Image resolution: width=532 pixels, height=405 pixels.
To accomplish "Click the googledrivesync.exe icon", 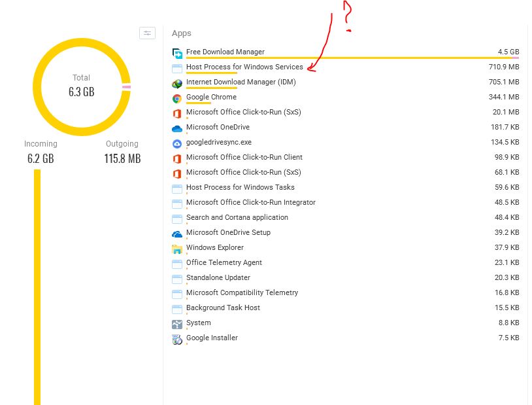I will tap(177, 144).
